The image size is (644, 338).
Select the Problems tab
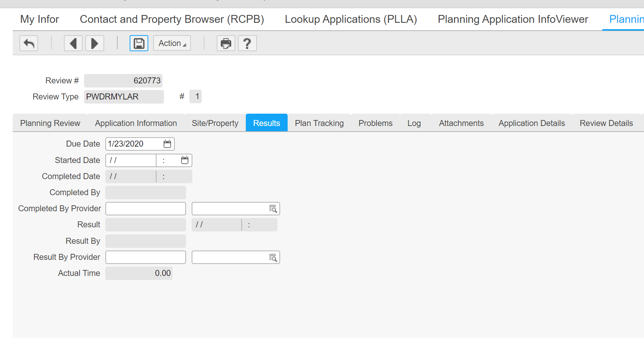[x=375, y=123]
